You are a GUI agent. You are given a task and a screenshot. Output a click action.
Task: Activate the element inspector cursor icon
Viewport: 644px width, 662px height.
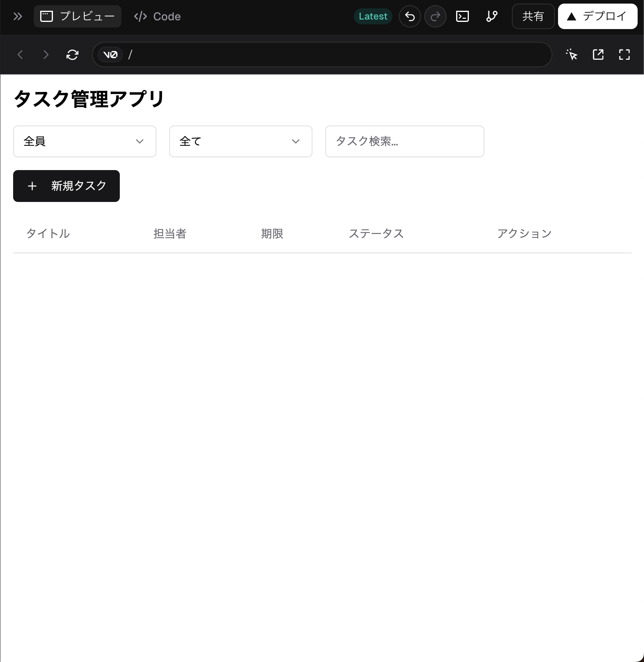click(572, 55)
